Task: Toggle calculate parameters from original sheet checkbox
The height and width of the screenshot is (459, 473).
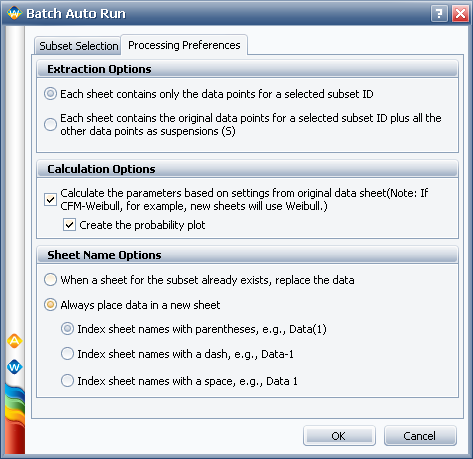Action: (50, 200)
